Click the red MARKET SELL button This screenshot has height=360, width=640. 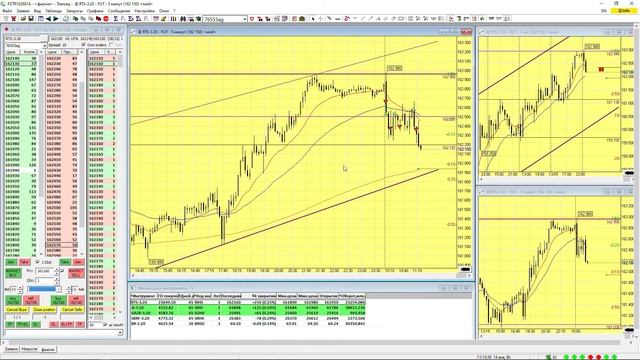76,273
